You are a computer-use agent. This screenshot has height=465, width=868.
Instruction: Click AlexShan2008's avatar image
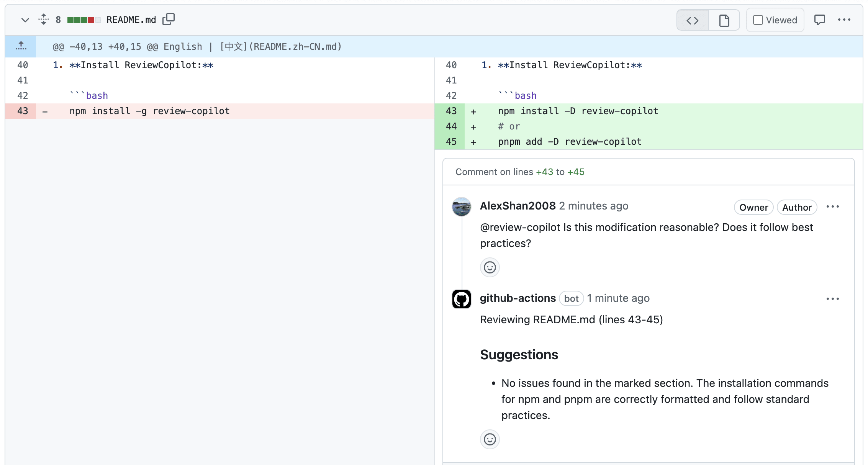[x=461, y=207]
